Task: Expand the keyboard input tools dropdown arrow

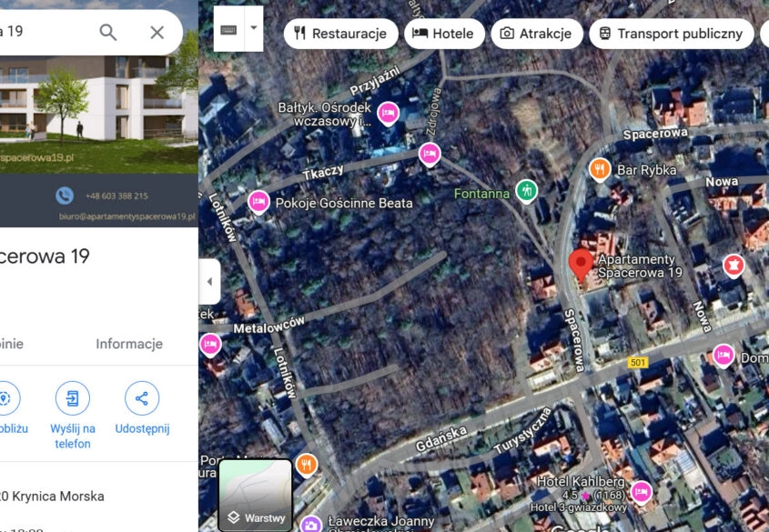Action: pos(254,28)
